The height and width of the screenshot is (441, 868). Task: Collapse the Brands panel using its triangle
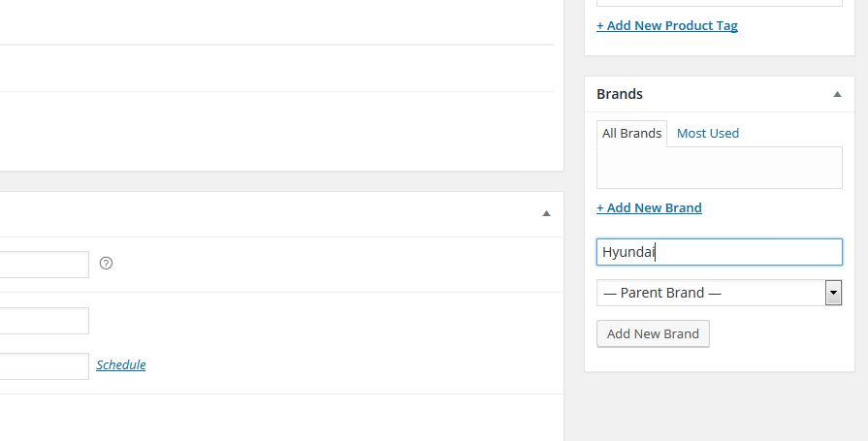click(837, 94)
